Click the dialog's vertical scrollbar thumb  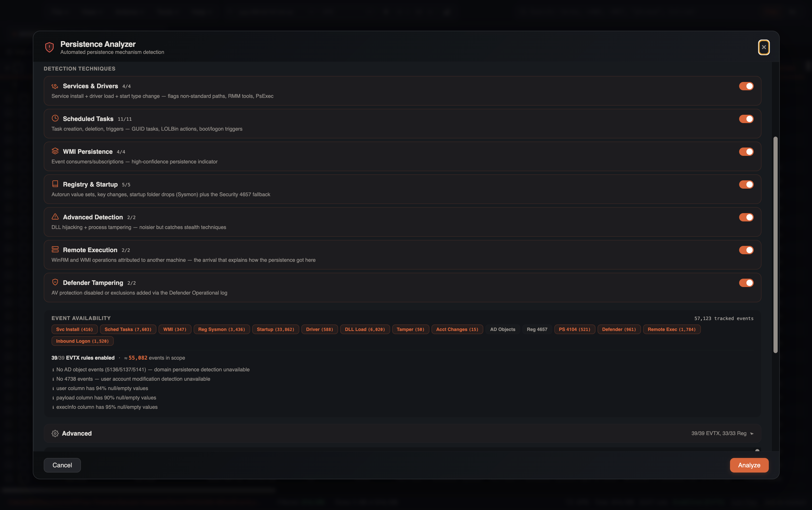pyautogui.click(x=775, y=245)
